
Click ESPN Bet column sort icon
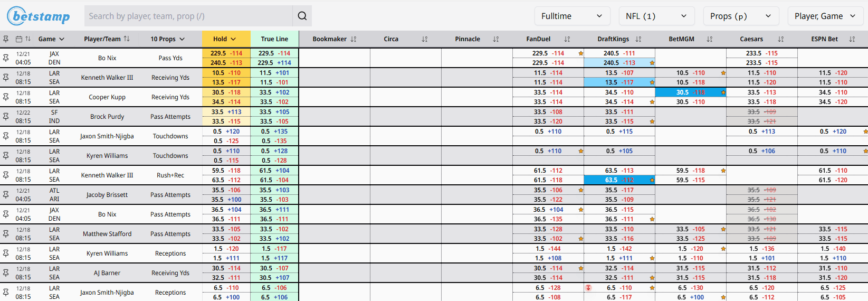pyautogui.click(x=852, y=39)
